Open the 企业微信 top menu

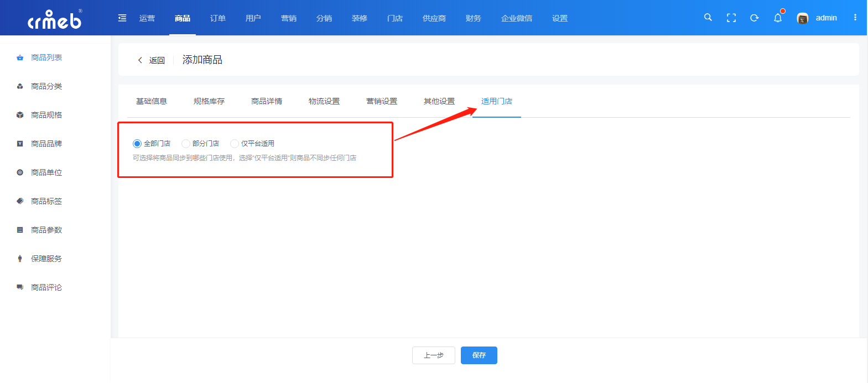[517, 18]
